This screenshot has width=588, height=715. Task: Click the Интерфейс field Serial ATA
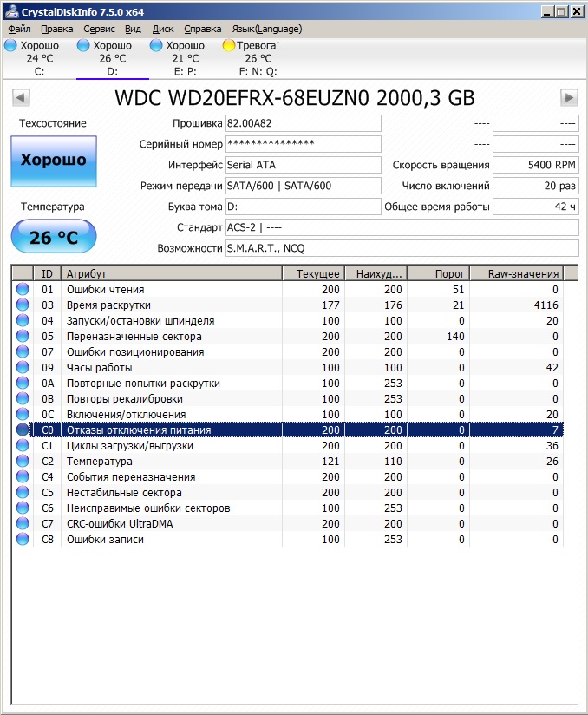tap(304, 165)
